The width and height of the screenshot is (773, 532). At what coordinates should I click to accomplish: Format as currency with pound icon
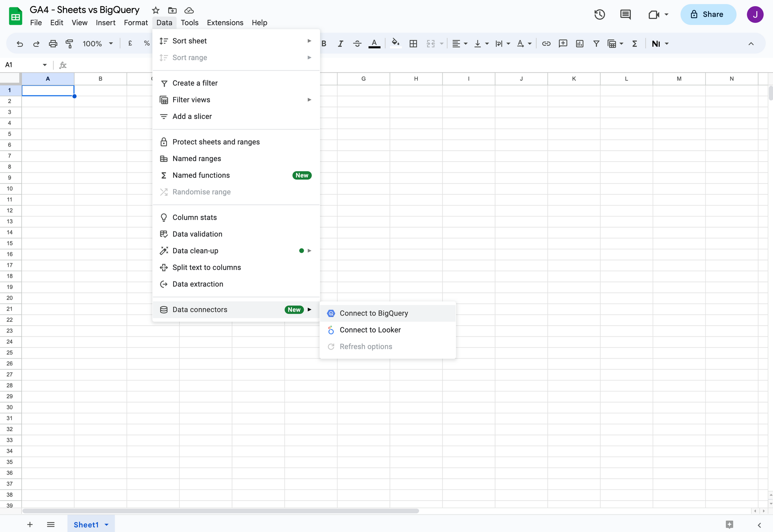point(130,44)
